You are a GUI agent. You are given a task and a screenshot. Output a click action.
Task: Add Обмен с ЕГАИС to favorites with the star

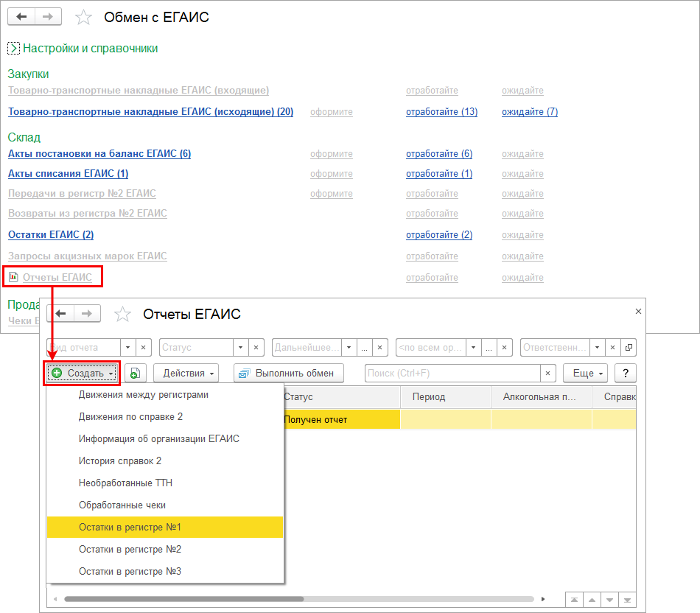click(x=83, y=18)
